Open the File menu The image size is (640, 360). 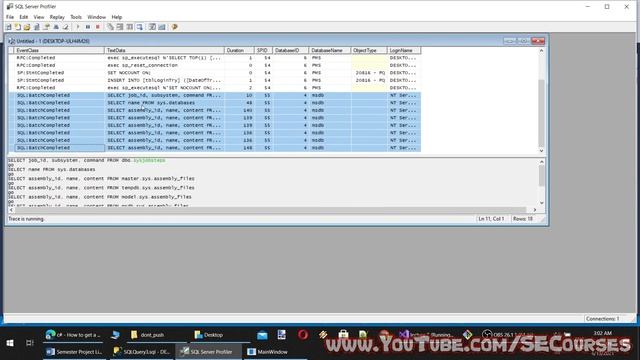10,17
